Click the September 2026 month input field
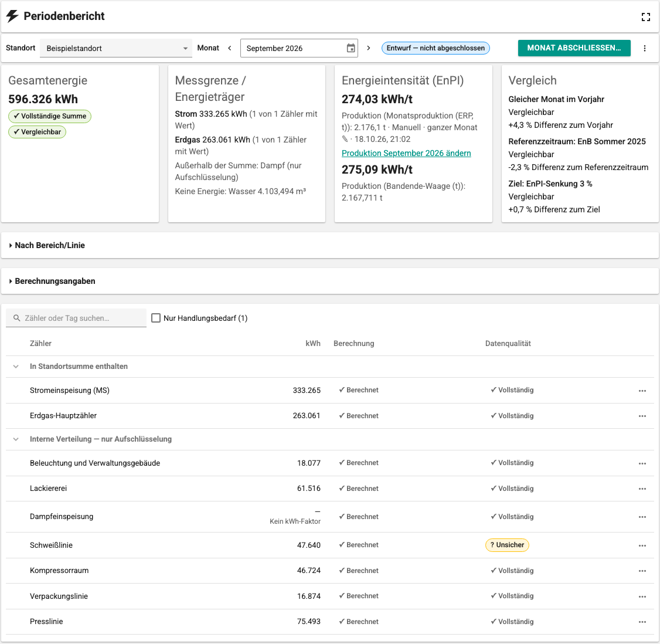This screenshot has height=644, width=660. tap(300, 48)
